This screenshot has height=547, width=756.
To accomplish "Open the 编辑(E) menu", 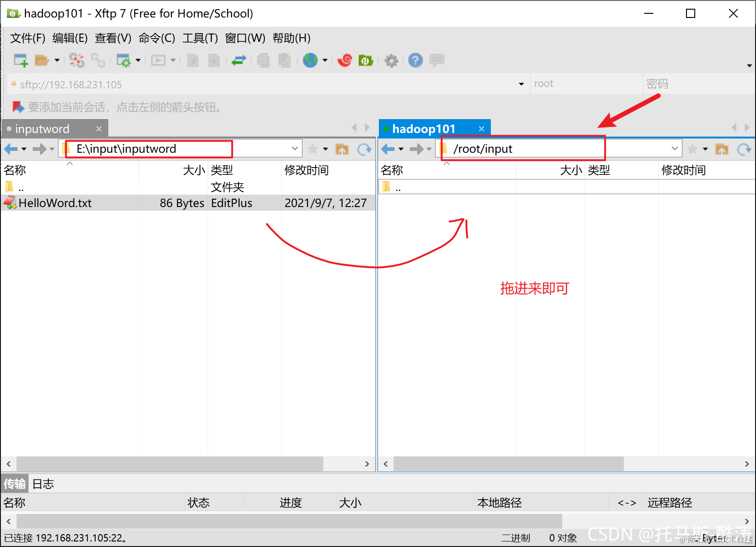I will [70, 38].
